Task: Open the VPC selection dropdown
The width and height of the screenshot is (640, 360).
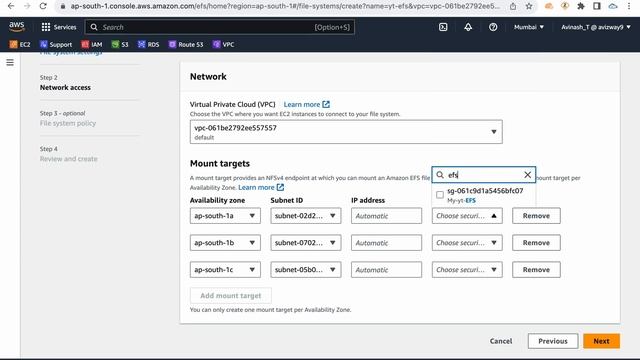Action: tap(346, 132)
